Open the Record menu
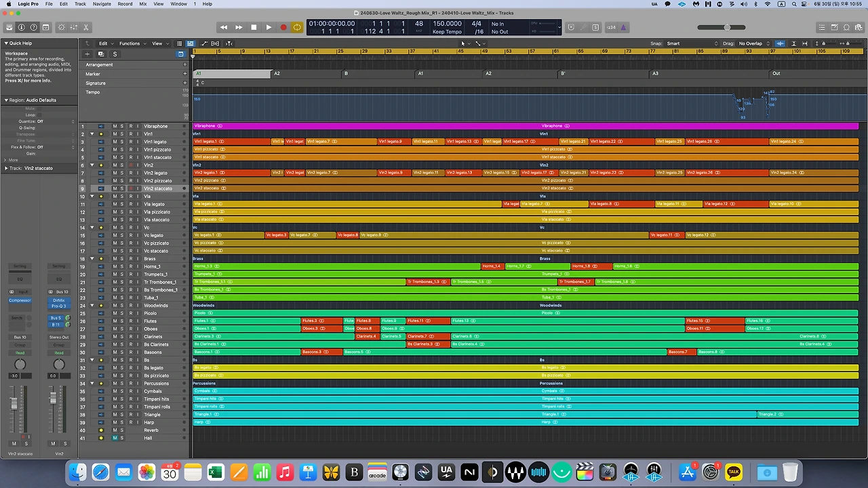Screen dimensions: 868x488 pyautogui.click(x=125, y=4)
